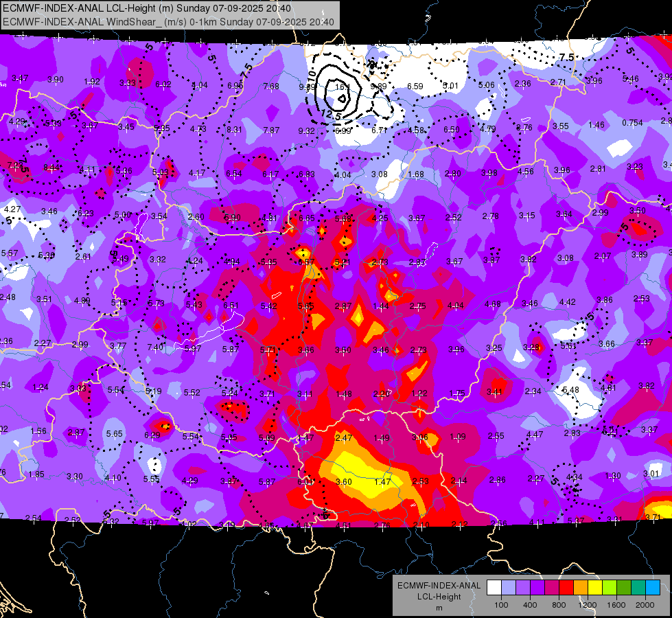Click the orange legend swatch
This screenshot has width=672, height=618.
581,587
